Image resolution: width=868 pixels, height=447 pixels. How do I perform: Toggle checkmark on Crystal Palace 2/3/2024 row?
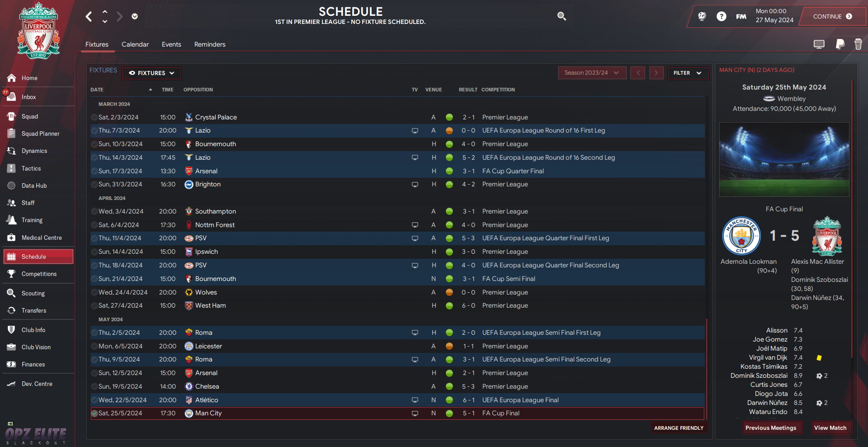[94, 117]
